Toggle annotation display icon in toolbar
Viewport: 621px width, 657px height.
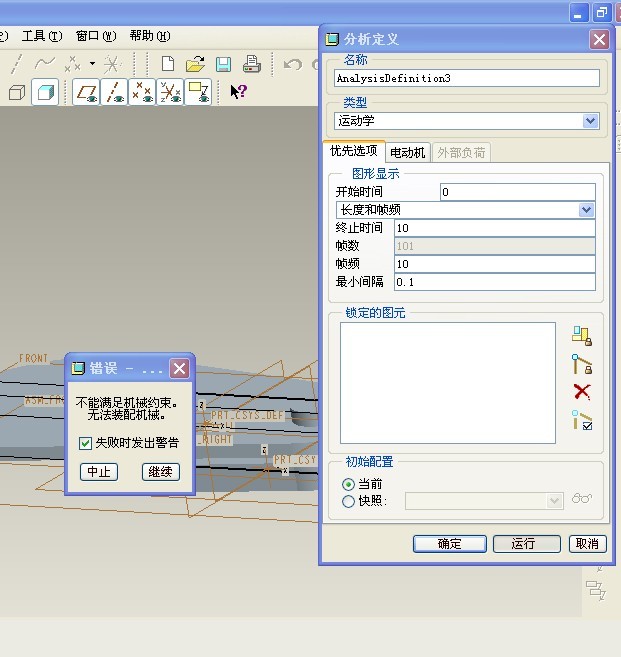tap(198, 92)
